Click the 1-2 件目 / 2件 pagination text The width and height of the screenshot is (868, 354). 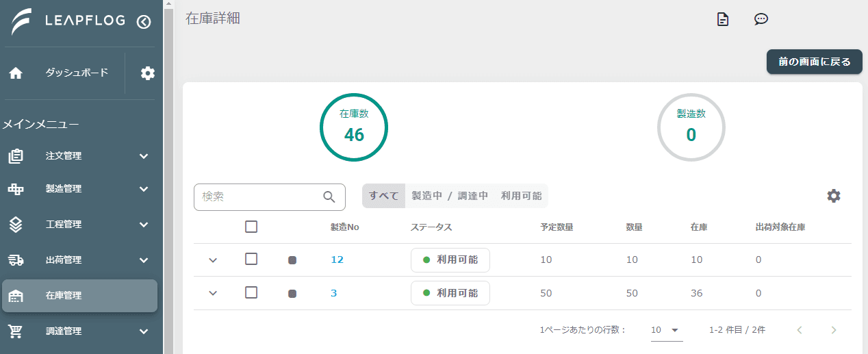pos(737,330)
